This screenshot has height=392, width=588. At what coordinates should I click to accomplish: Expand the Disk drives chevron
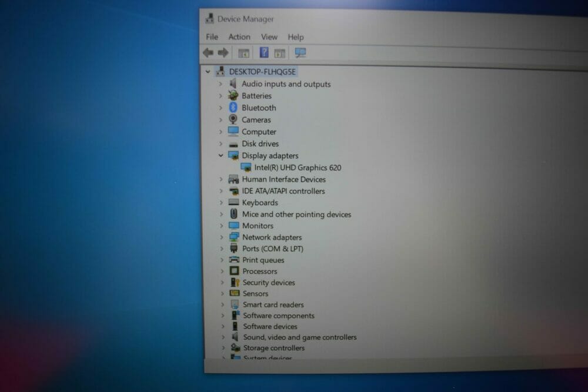click(220, 144)
